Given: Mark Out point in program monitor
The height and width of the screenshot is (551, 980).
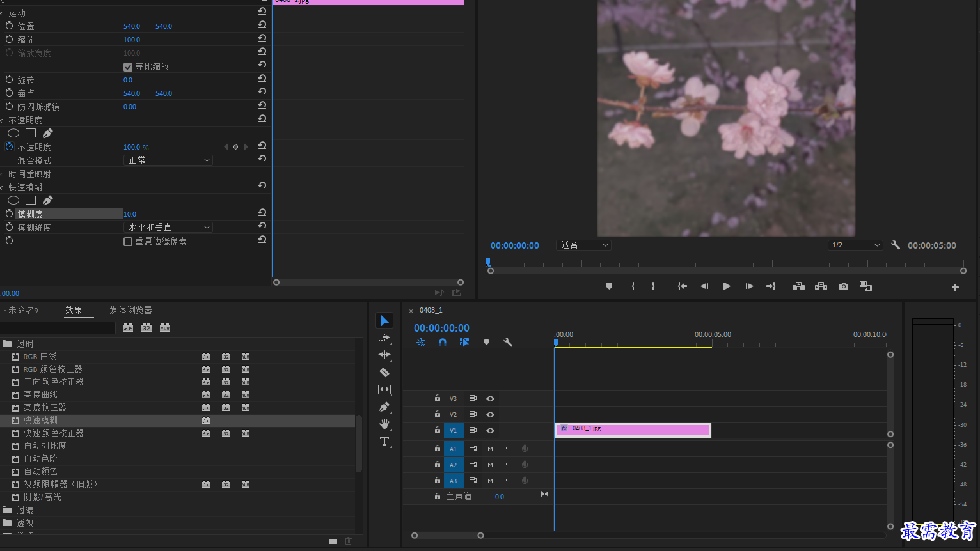Looking at the screenshot, I should pos(653,286).
